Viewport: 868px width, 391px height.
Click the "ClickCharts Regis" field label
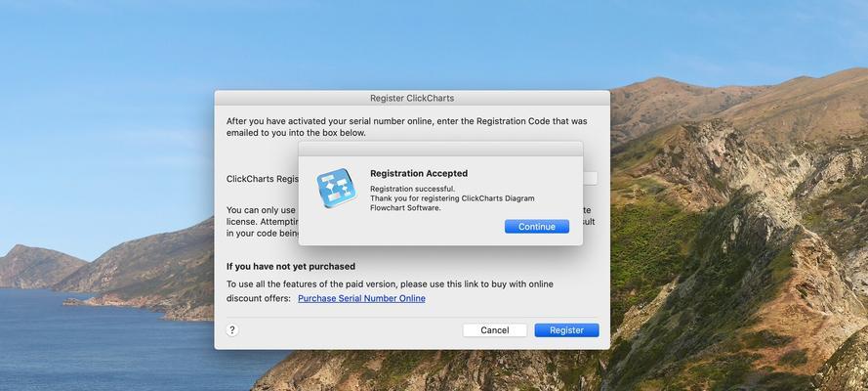pos(263,179)
